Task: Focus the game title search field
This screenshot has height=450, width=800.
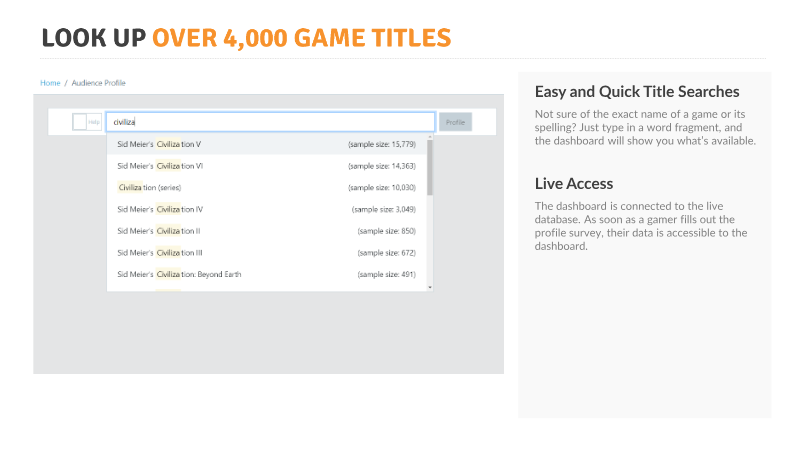Action: [270, 122]
